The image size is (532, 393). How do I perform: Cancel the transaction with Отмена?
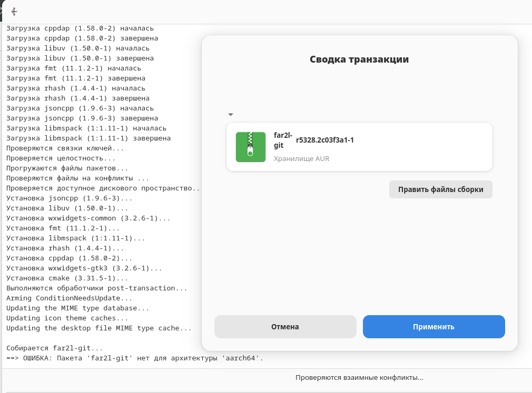[285, 326]
